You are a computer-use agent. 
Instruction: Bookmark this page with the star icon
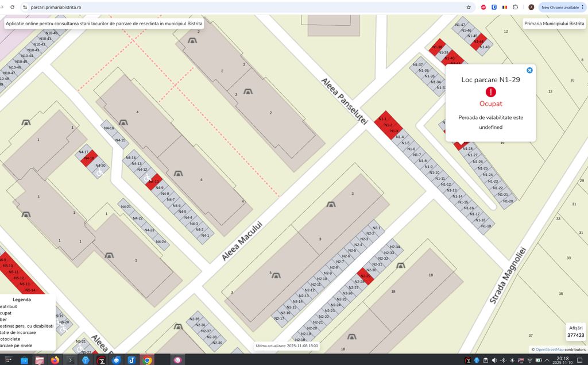469,7
